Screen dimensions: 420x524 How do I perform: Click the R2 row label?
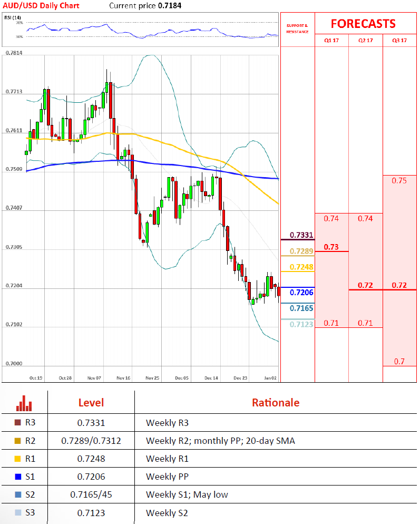[30, 441]
